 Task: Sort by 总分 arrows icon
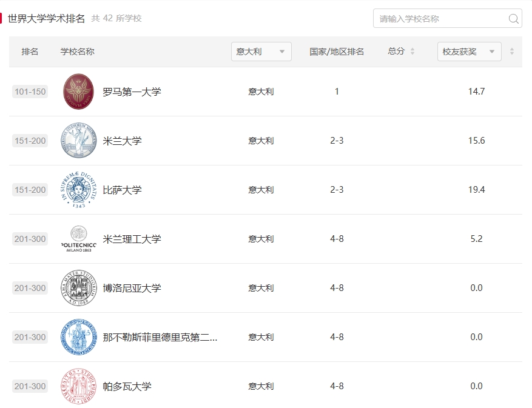tap(412, 51)
